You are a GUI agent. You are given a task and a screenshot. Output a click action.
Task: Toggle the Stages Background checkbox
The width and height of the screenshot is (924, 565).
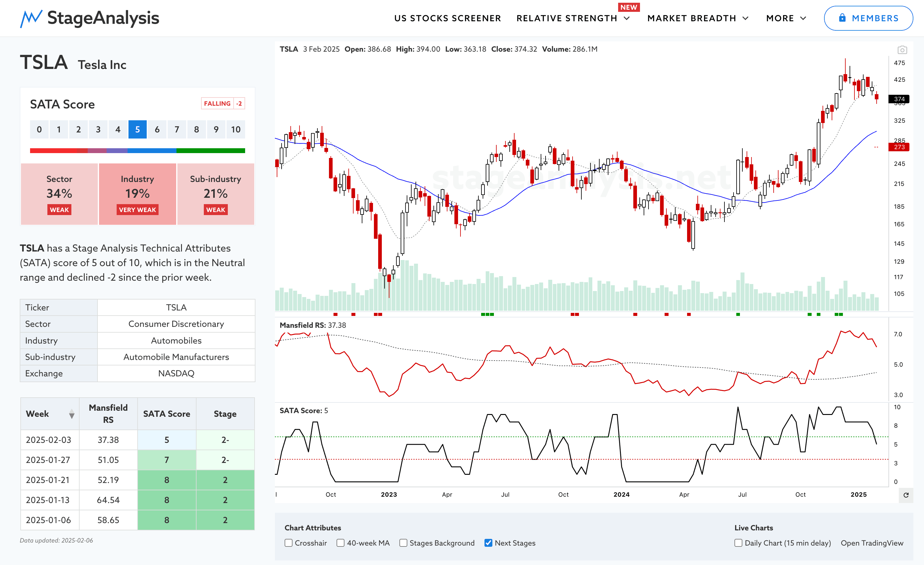click(x=403, y=543)
